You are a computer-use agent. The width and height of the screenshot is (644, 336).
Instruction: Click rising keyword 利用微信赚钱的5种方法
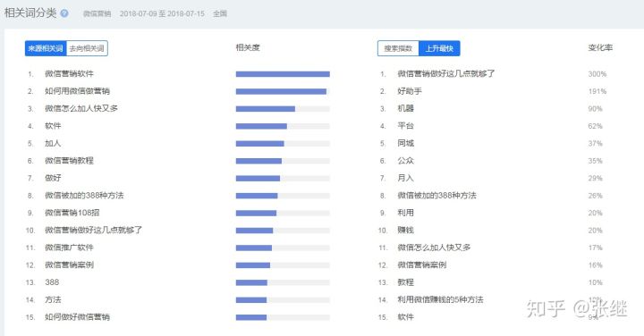click(x=440, y=299)
